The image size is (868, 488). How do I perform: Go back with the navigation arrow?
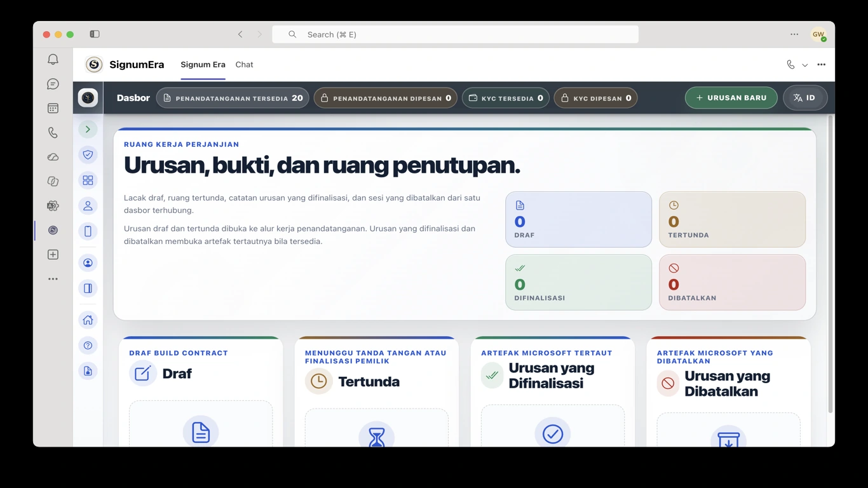[x=240, y=34]
